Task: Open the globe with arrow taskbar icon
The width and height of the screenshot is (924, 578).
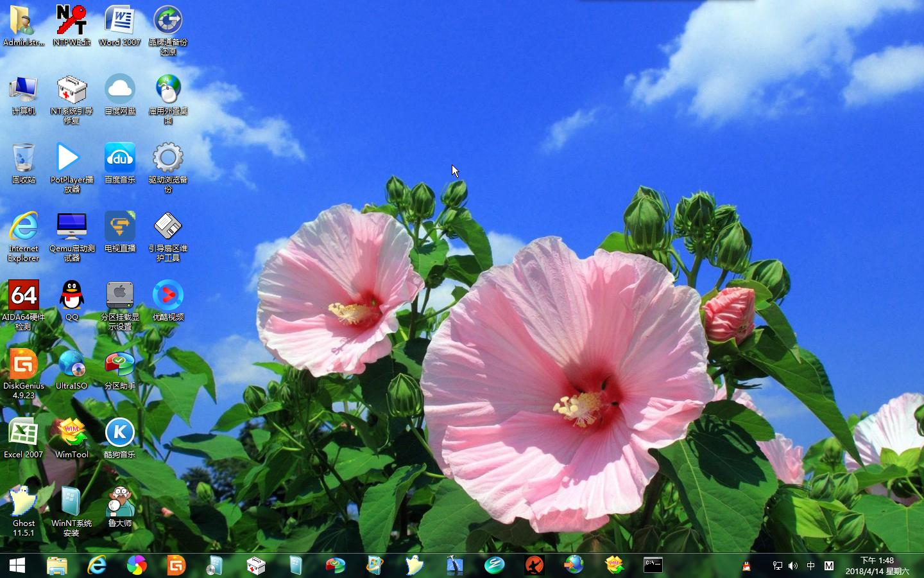Action: (574, 565)
